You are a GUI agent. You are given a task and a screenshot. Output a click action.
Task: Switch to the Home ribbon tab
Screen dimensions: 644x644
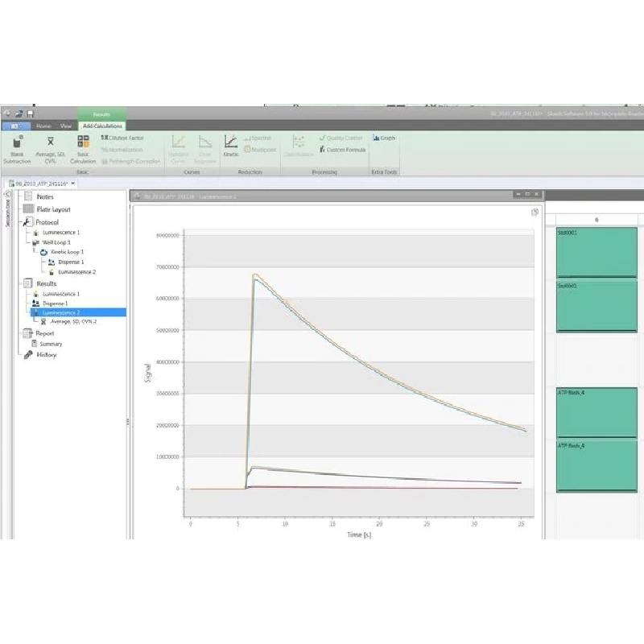coord(43,126)
